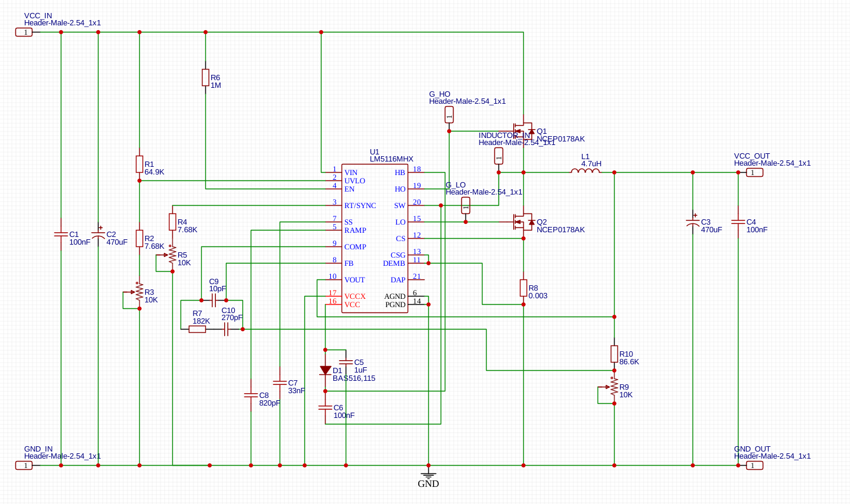Click the C2 electrolytic capacitor symbol
850x504 pixels.
[98, 234]
